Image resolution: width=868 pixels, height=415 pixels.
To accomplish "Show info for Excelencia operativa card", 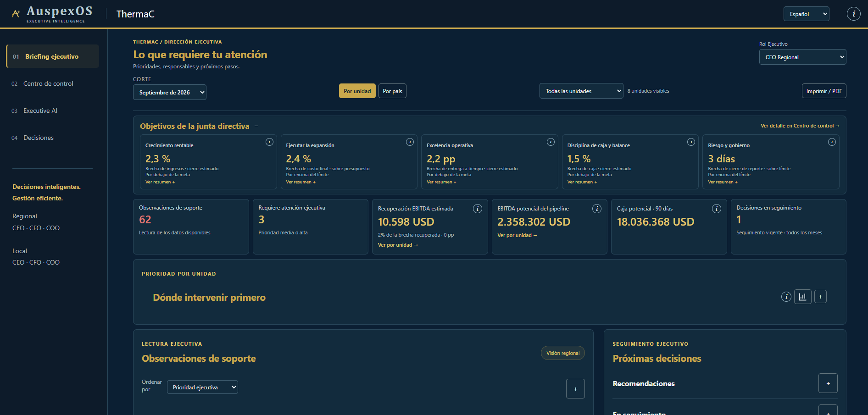I will click(551, 142).
